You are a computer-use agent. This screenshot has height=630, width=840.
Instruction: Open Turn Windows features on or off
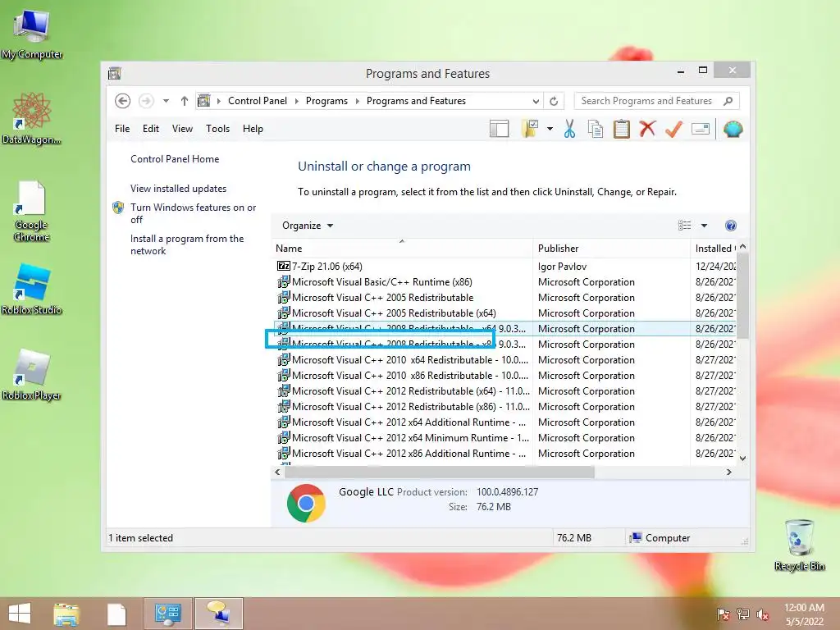click(193, 213)
